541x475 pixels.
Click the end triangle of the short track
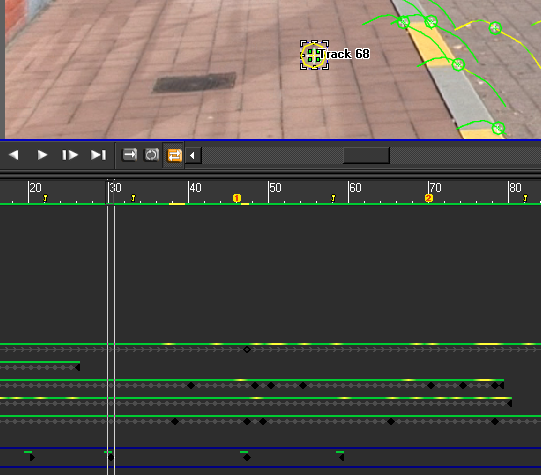(78, 367)
